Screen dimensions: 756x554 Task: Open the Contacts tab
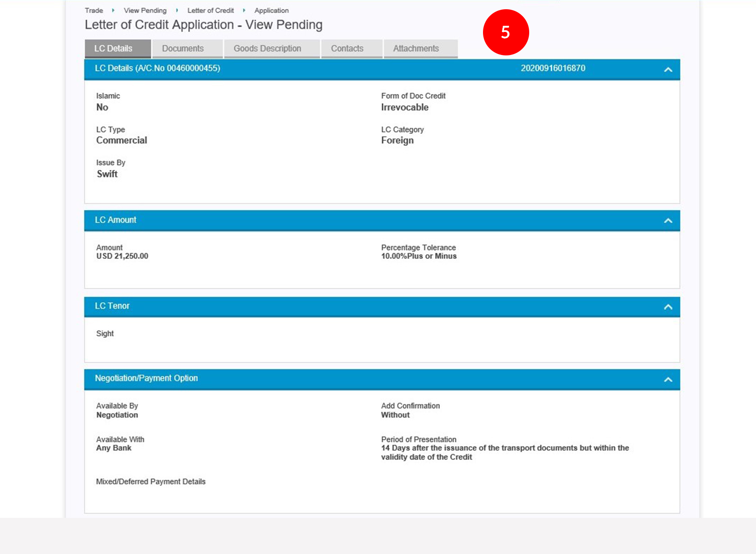click(x=347, y=49)
